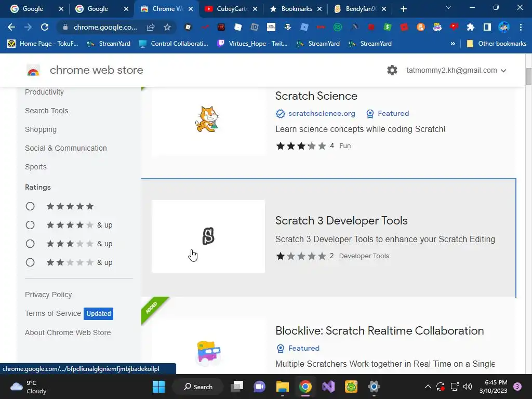Screen dimensions: 532x399
Task: Open the Chat app on the taskbar
Action: [x=260, y=387]
